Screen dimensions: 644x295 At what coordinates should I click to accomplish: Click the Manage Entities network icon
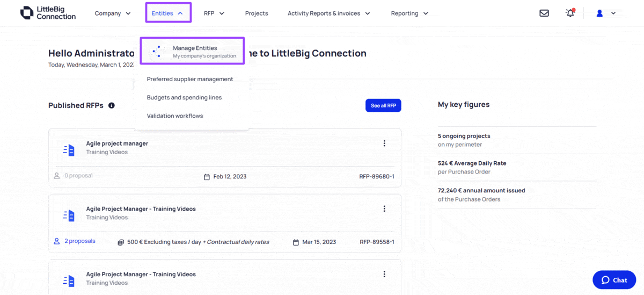(157, 52)
